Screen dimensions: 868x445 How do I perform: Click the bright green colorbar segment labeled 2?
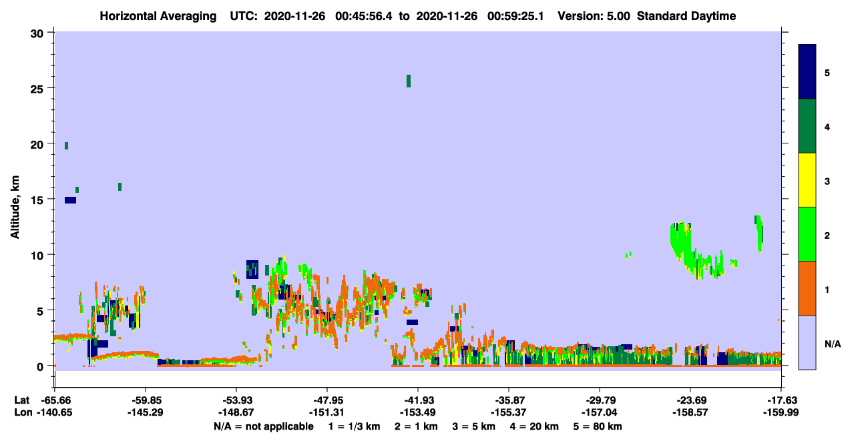(x=807, y=234)
